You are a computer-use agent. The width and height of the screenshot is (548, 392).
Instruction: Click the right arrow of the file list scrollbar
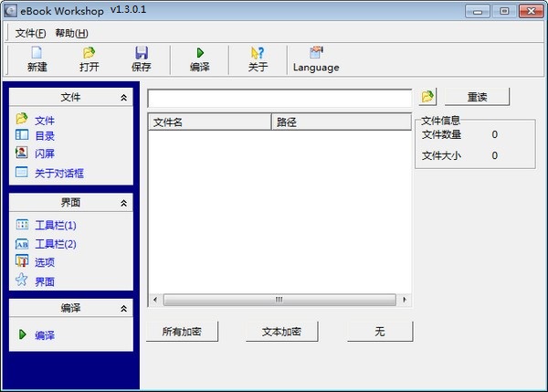coord(405,300)
